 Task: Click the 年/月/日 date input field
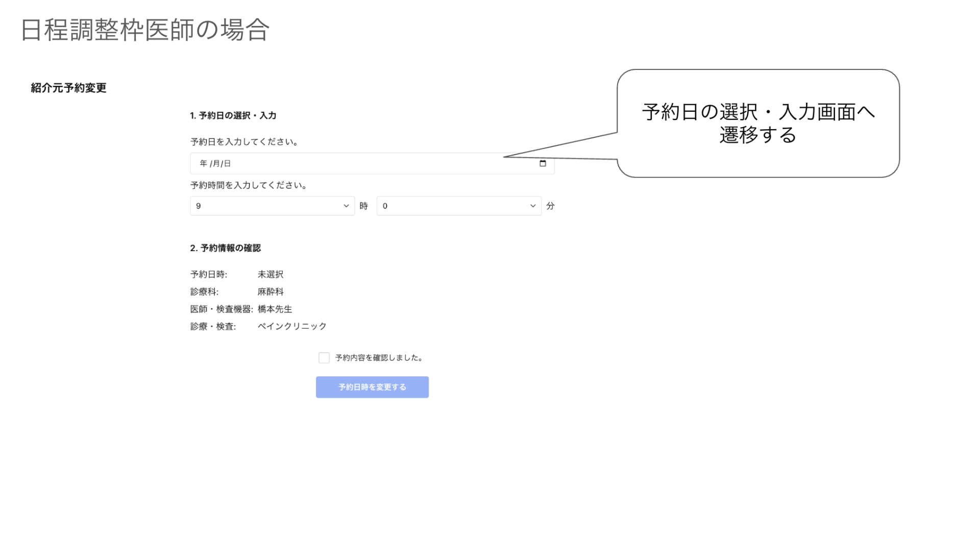(x=357, y=163)
